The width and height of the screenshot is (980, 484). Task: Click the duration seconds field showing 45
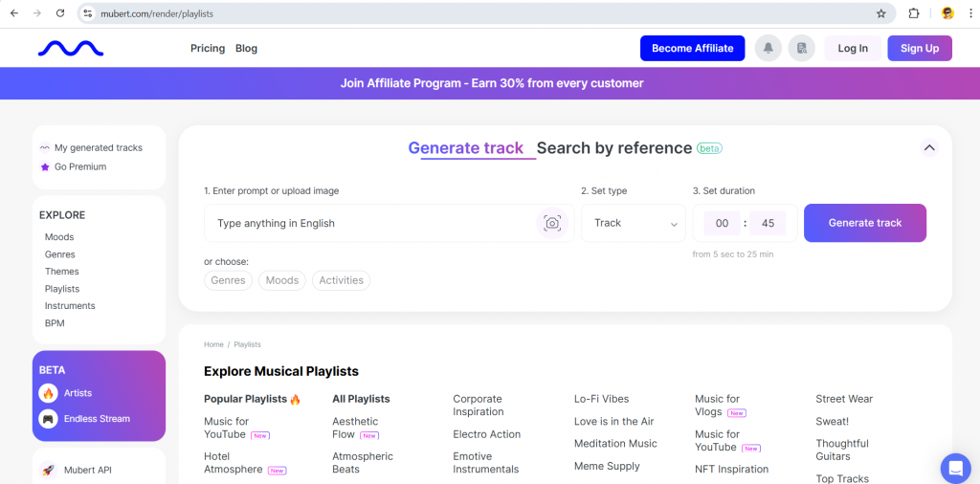coord(768,223)
